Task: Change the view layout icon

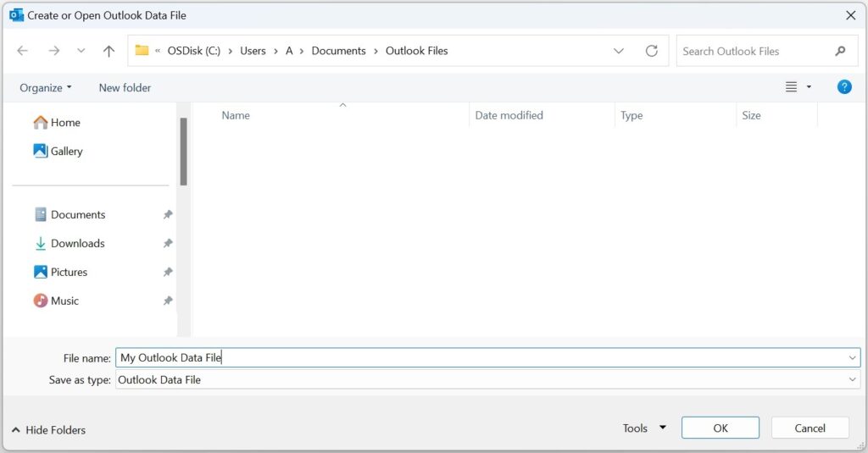Action: (x=791, y=87)
